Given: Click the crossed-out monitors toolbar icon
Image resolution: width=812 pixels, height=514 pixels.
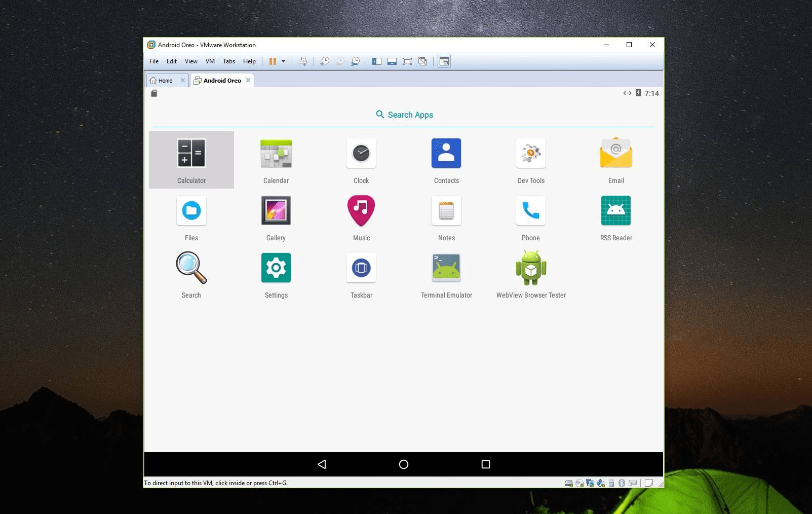Looking at the screenshot, I should coord(422,61).
